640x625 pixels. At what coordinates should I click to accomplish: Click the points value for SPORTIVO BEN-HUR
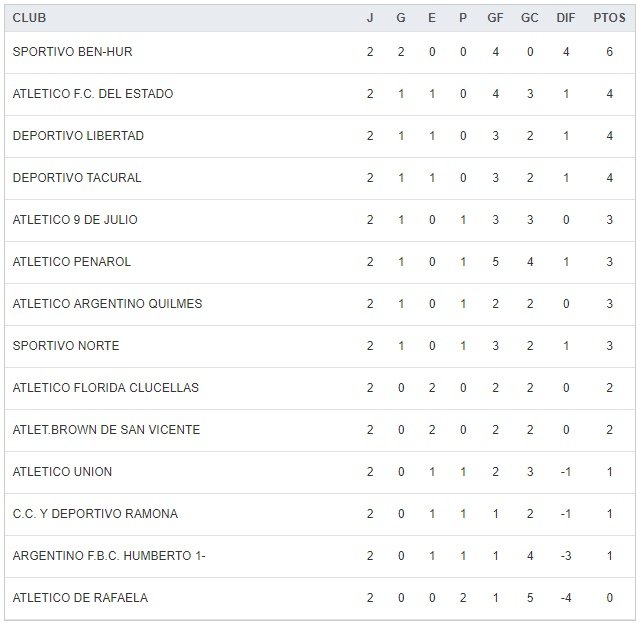(609, 52)
